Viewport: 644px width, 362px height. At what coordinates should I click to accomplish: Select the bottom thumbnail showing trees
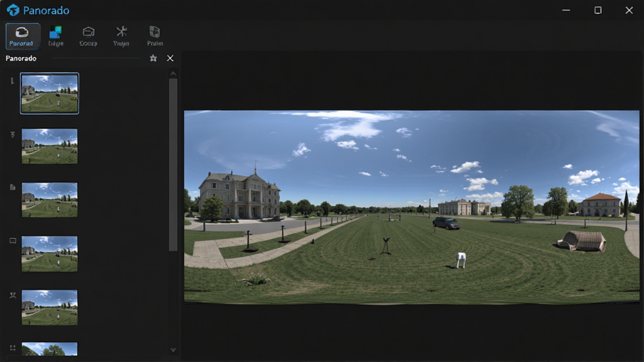49,349
